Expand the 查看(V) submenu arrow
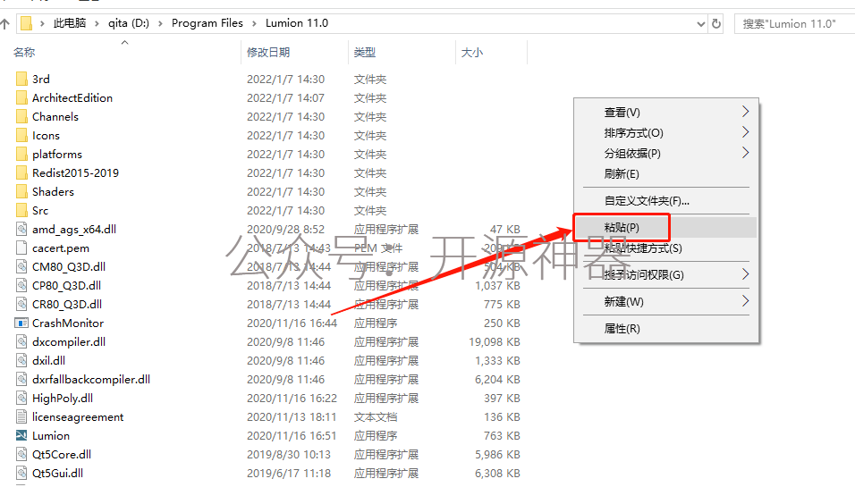 coord(745,112)
